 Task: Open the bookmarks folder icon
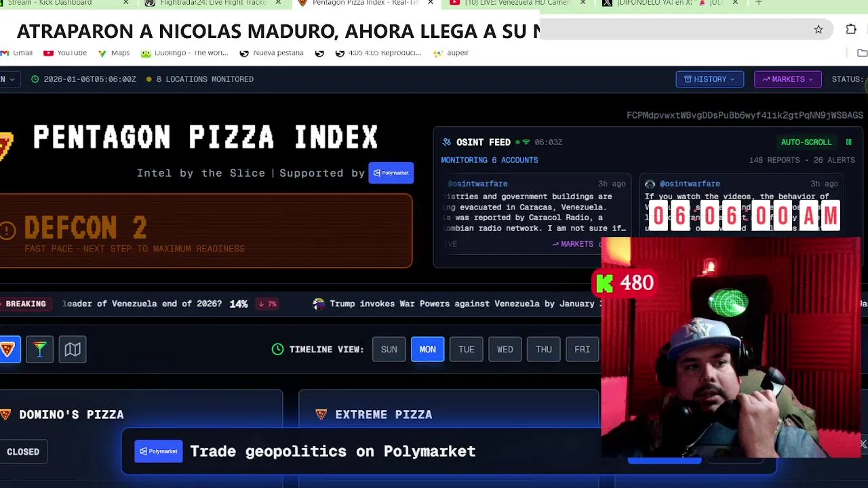point(862,53)
